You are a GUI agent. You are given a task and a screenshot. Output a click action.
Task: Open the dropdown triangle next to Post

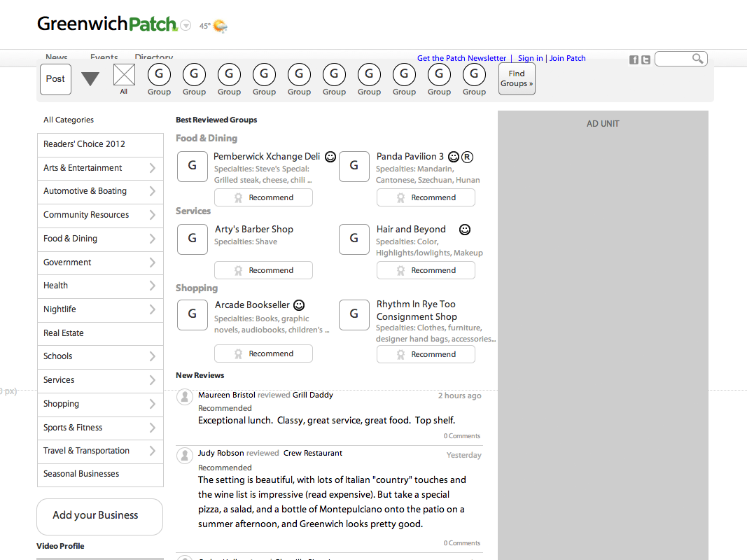[90, 78]
